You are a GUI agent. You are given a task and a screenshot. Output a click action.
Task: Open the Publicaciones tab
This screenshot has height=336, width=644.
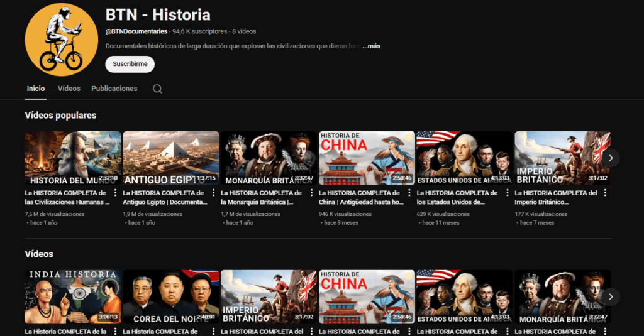click(x=114, y=89)
